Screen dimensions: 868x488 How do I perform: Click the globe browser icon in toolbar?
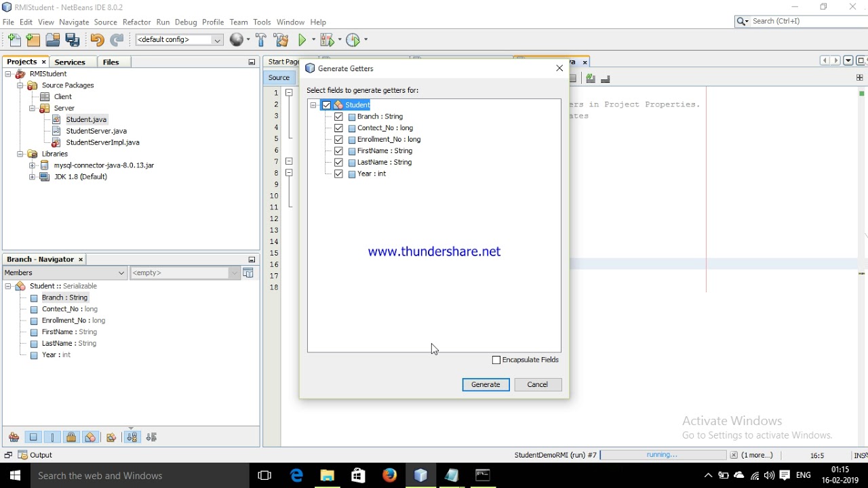pyautogui.click(x=237, y=40)
